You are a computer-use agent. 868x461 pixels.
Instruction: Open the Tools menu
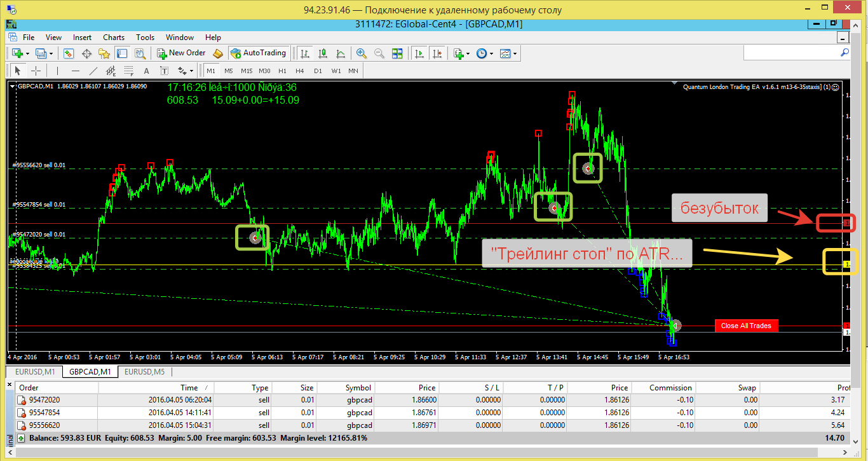pyautogui.click(x=145, y=38)
